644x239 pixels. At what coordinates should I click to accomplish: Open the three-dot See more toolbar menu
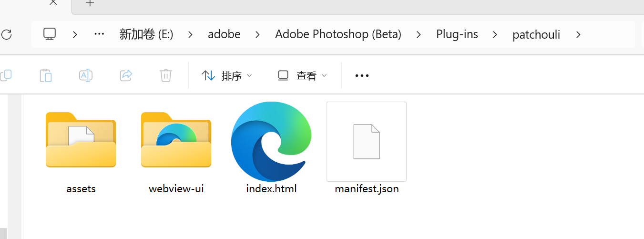tap(362, 75)
